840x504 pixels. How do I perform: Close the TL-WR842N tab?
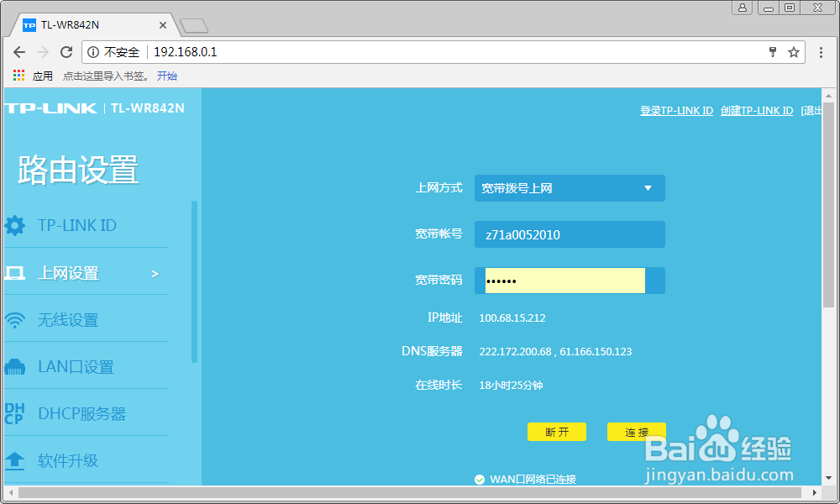point(163,25)
